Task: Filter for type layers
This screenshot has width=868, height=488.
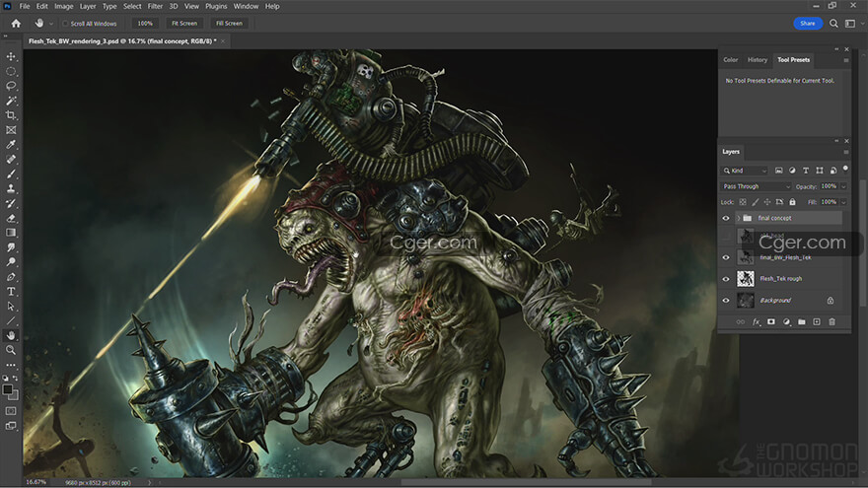Action: pos(806,171)
